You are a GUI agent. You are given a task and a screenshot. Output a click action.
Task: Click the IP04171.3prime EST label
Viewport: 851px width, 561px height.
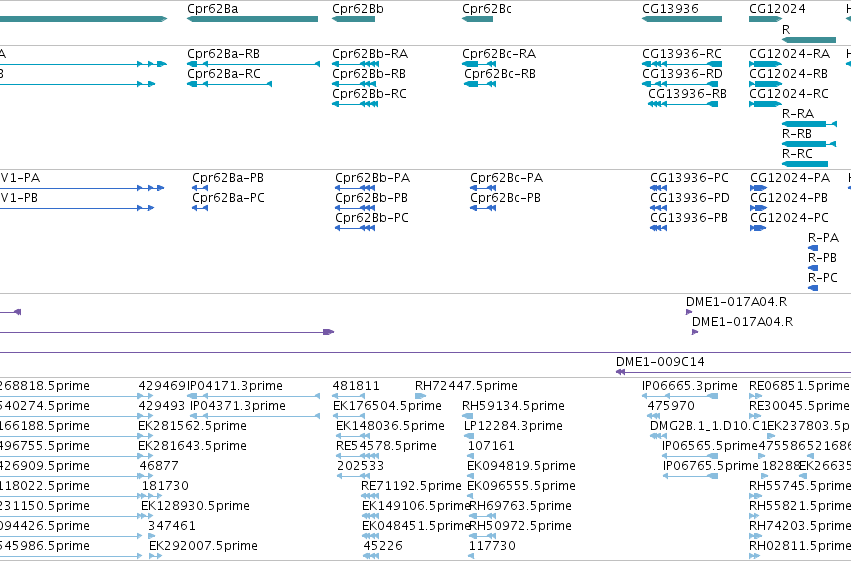click(x=234, y=386)
